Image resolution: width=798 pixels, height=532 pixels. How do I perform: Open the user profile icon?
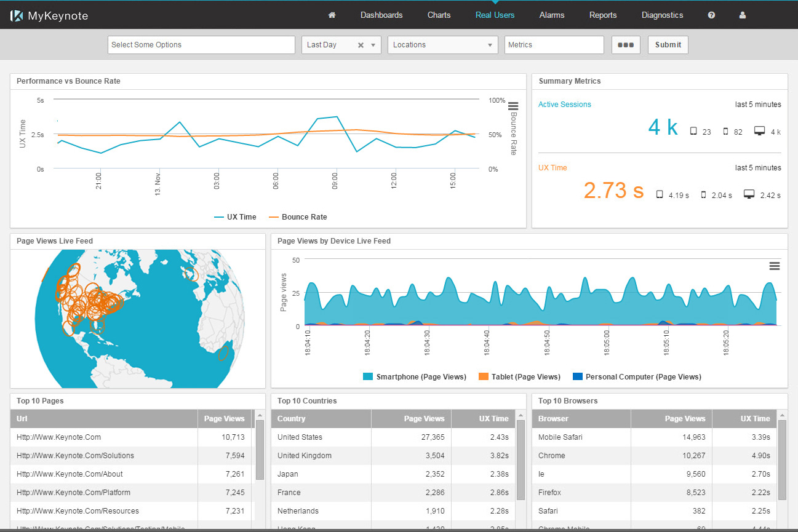click(743, 15)
